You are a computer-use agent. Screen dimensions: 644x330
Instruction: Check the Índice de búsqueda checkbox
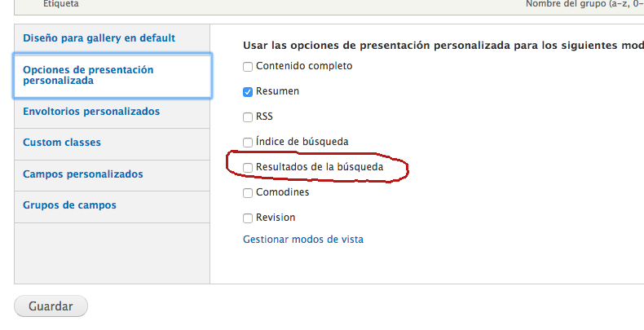[248, 142]
